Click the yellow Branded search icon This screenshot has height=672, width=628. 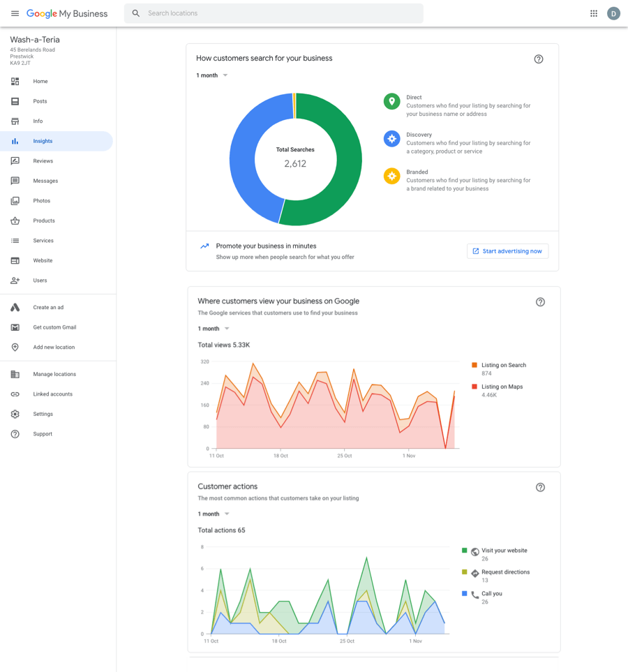point(392,176)
